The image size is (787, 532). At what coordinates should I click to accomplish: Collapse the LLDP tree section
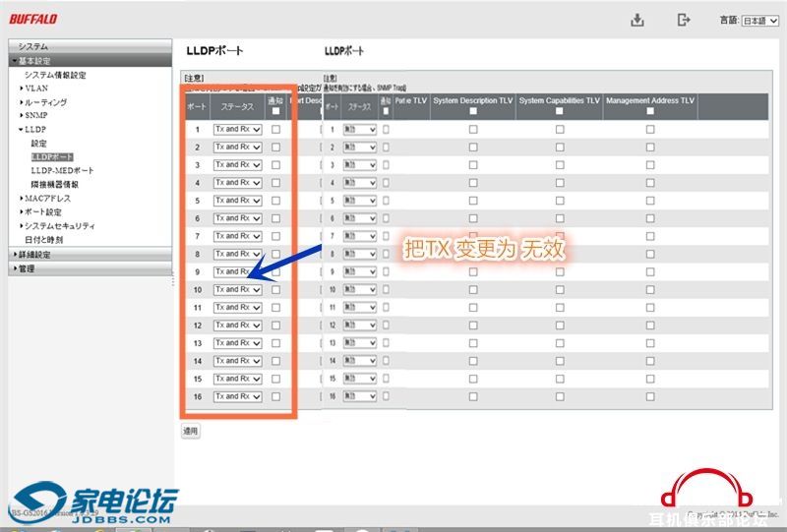point(34,129)
